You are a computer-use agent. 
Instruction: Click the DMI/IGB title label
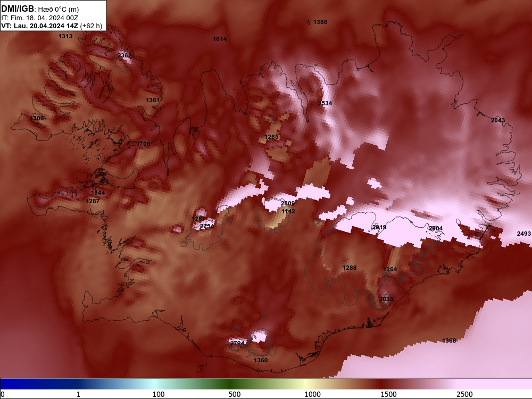[18, 9]
